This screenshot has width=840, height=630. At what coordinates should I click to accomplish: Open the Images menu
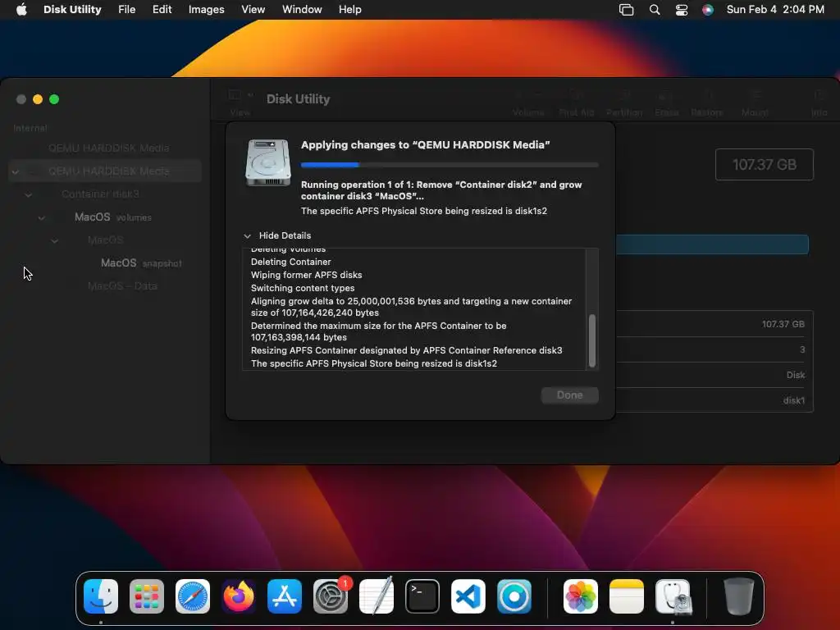[206, 10]
